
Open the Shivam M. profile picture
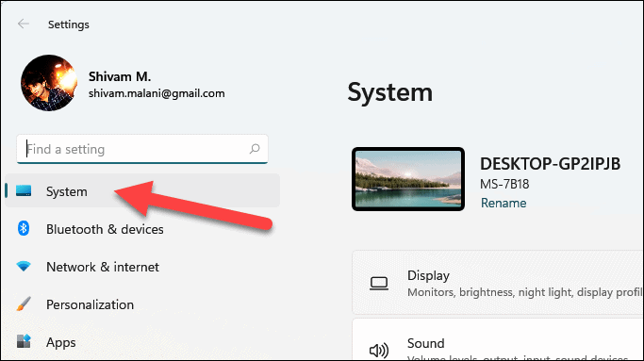point(49,83)
